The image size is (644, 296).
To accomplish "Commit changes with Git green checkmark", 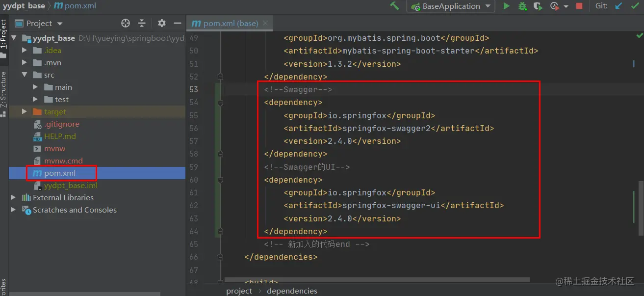I will [x=635, y=6].
